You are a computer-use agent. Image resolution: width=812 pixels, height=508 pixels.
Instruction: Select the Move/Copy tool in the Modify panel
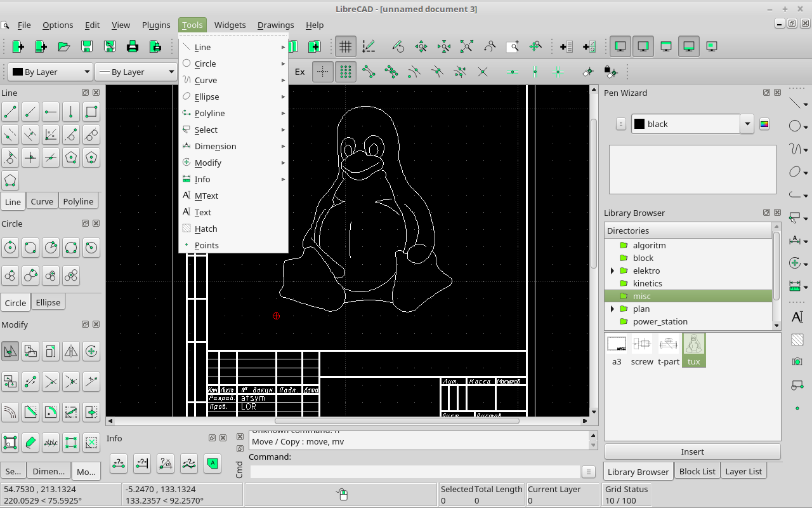10,351
